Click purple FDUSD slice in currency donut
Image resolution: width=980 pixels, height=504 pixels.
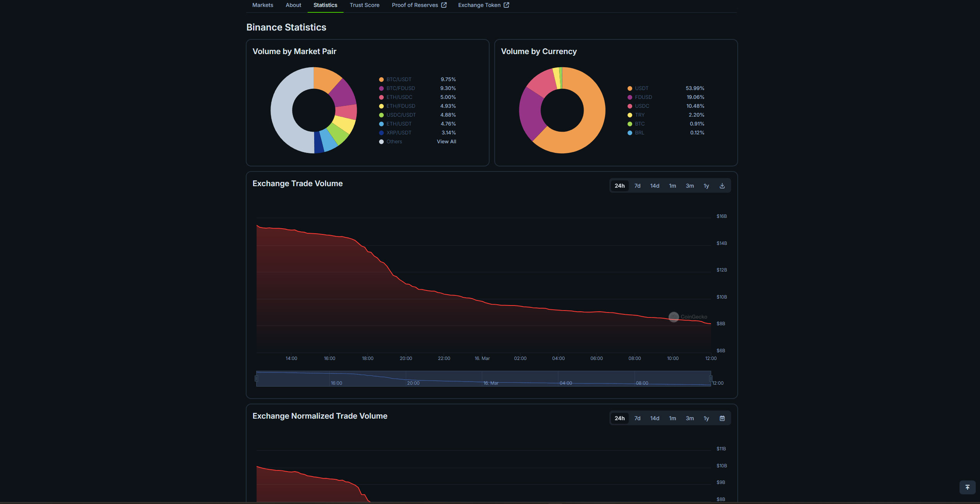[x=530, y=113]
